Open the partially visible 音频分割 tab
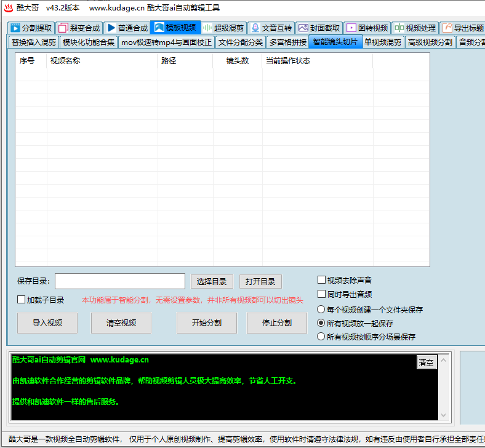 [471, 42]
